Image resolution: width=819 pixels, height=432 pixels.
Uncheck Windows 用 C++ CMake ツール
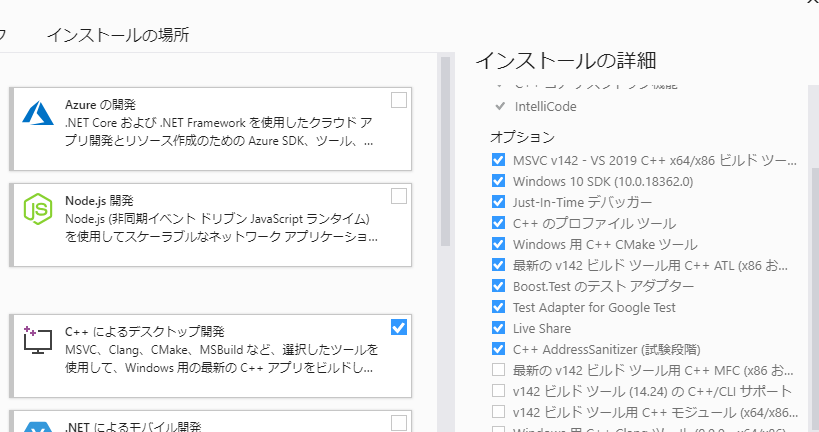(x=498, y=244)
